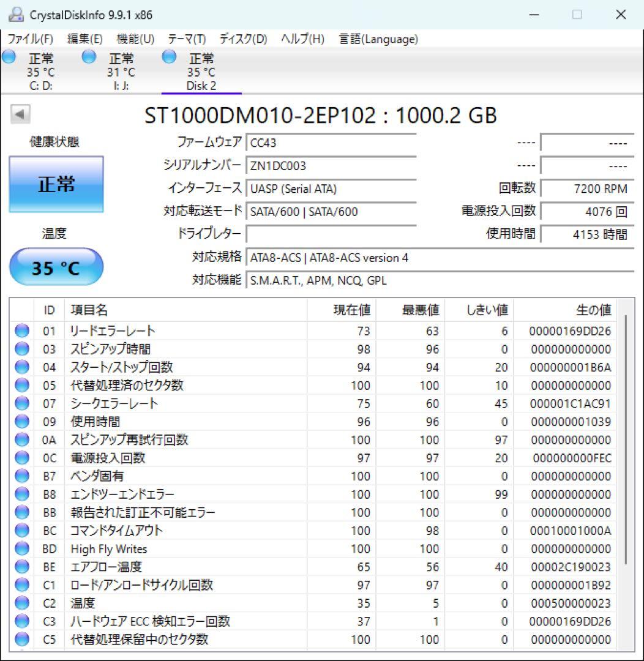Click the 35 °C temperature button

coord(56,267)
